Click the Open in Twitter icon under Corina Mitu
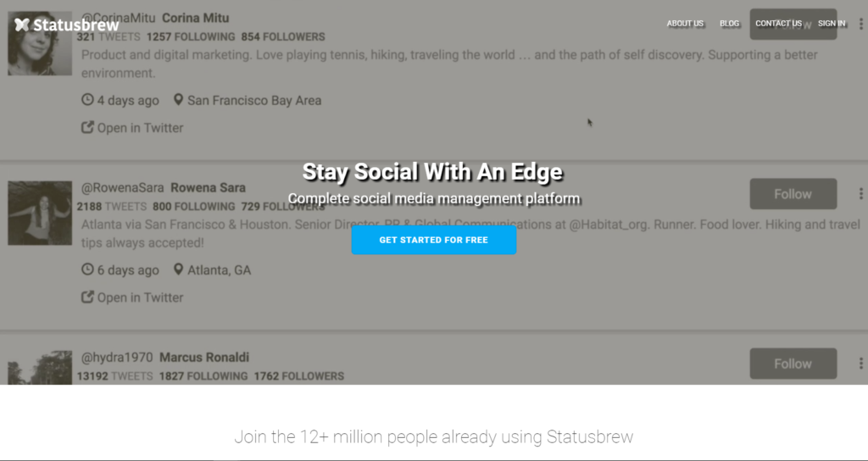 pyautogui.click(x=87, y=127)
